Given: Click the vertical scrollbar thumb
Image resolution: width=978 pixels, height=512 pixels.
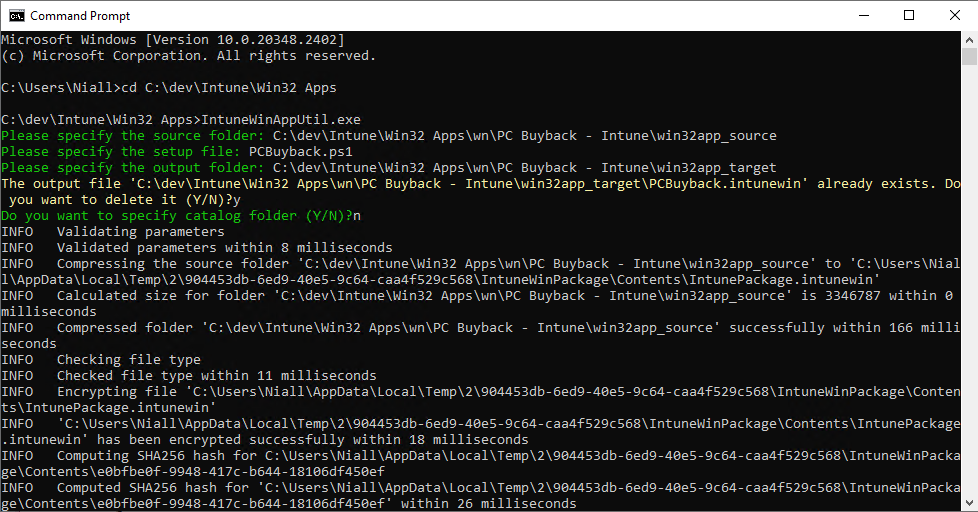Looking at the screenshot, I should pos(969,57).
